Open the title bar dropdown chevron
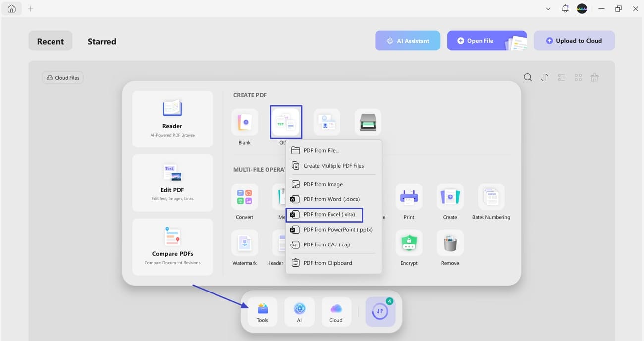Image resolution: width=644 pixels, height=341 pixels. [x=548, y=9]
